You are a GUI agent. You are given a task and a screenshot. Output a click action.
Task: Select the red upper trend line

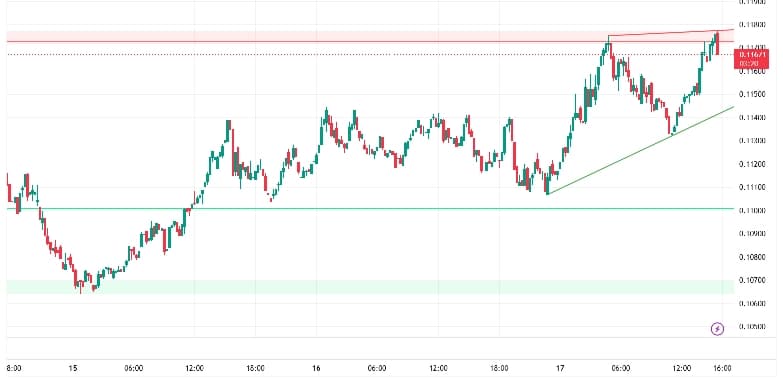point(671,32)
